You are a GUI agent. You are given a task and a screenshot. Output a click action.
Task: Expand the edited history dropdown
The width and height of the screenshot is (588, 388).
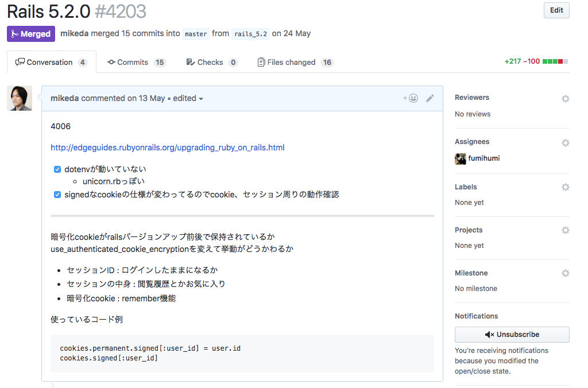coord(188,98)
